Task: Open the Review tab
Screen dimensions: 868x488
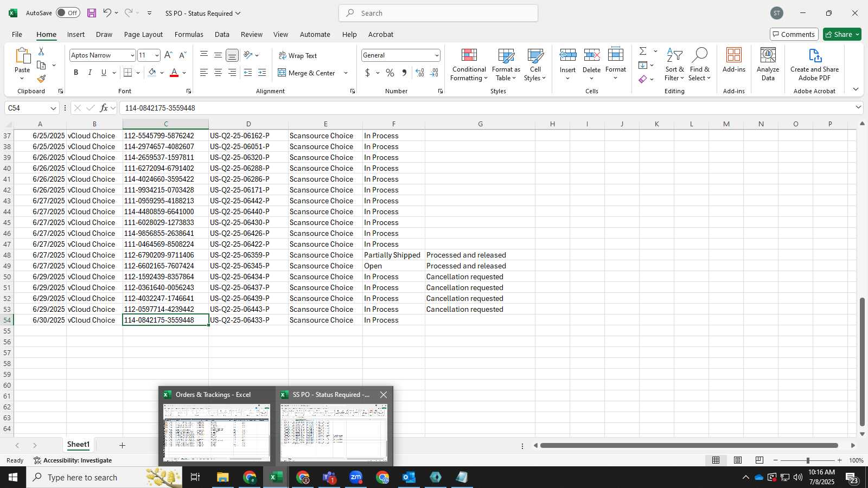Action: point(252,34)
